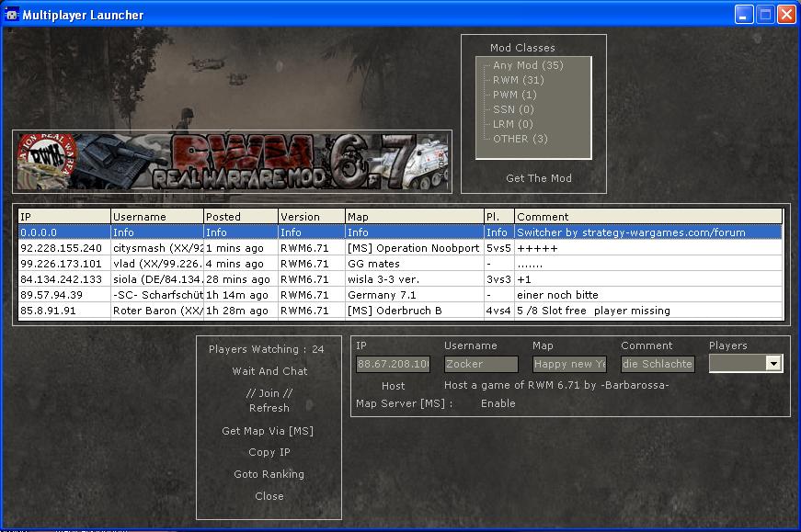Open the RWM 6.7 Real Warfare Mod banner
The width and height of the screenshot is (801, 532).
click(233, 162)
